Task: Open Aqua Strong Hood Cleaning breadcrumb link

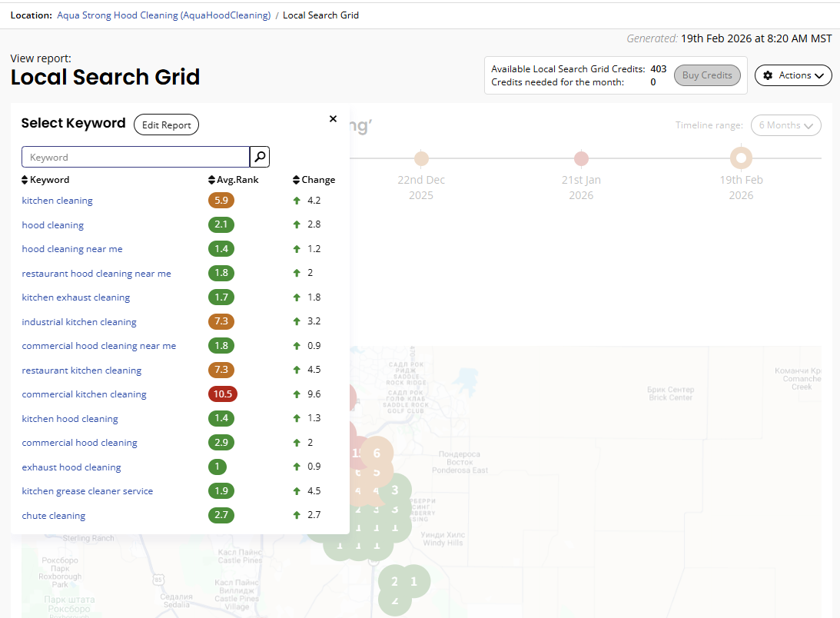Action: click(x=164, y=15)
